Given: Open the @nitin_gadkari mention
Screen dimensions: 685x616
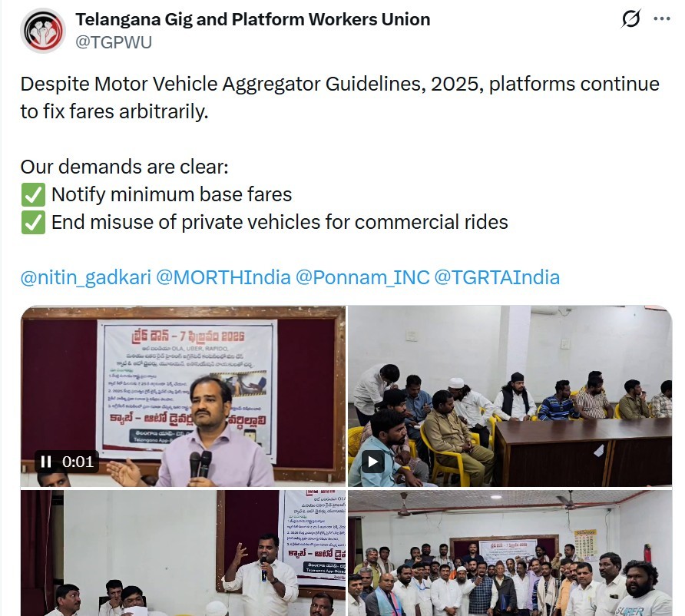Looking at the screenshot, I should [86, 277].
